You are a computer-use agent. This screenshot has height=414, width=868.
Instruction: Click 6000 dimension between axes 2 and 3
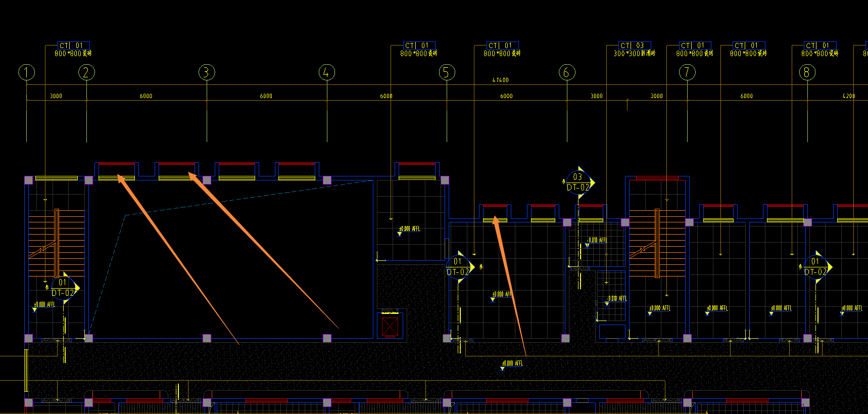pos(146,96)
